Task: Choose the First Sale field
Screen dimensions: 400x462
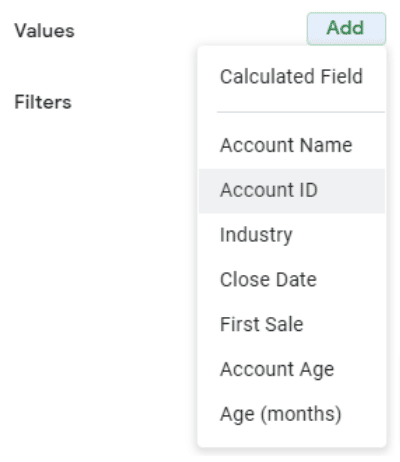Action: pos(292,324)
